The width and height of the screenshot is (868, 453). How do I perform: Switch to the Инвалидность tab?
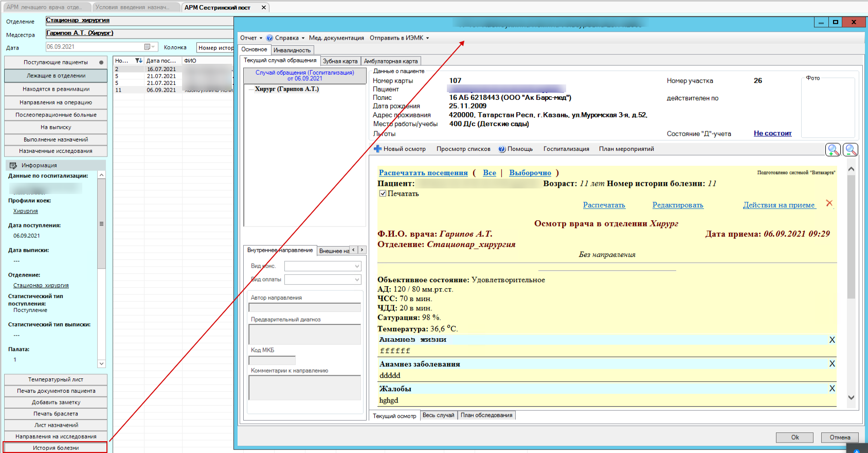click(292, 50)
